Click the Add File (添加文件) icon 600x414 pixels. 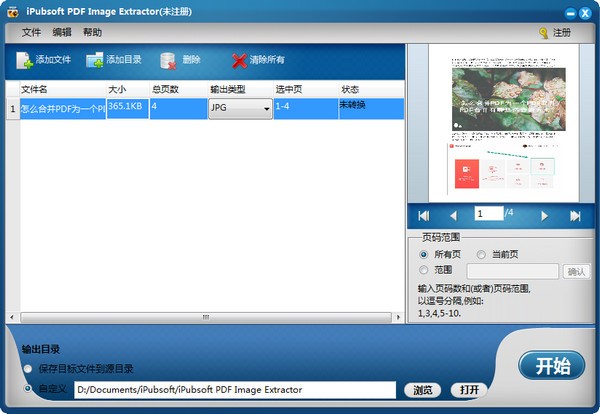click(24, 60)
